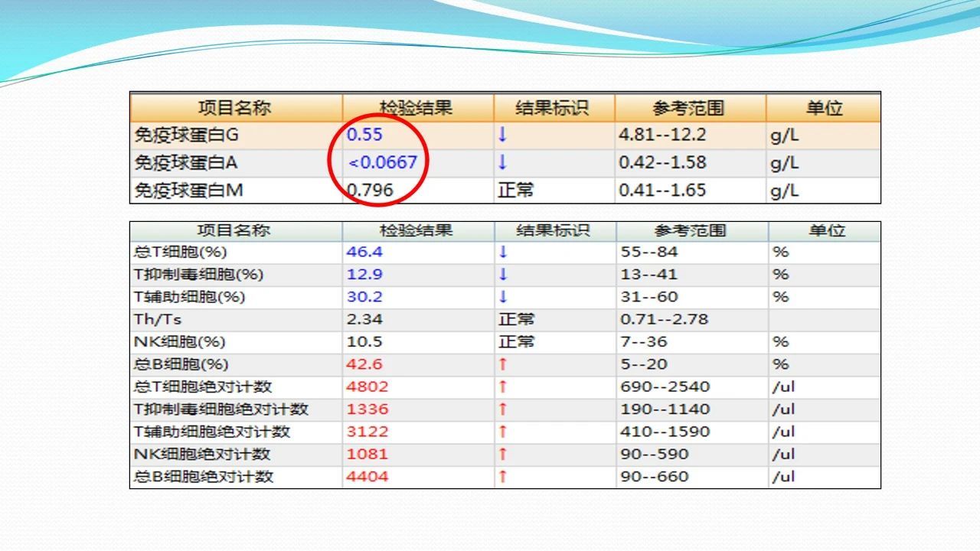
Task: Select the Th/Ts row name
Action: [x=158, y=319]
